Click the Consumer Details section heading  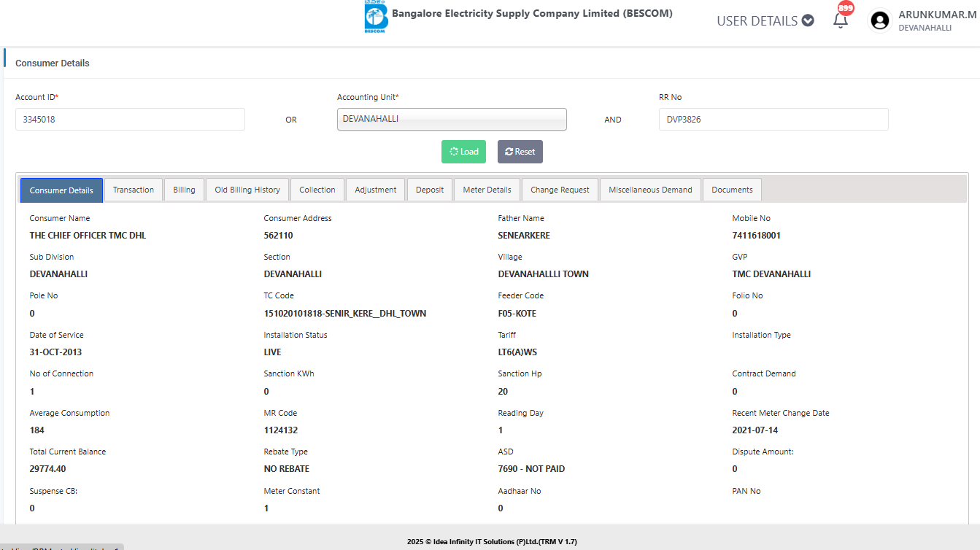click(x=53, y=63)
